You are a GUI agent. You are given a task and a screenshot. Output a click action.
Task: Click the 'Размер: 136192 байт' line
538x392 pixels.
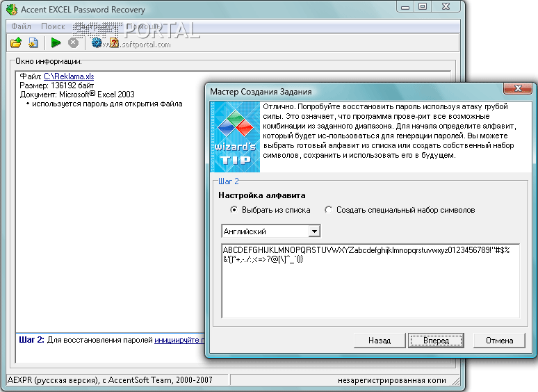(56, 85)
